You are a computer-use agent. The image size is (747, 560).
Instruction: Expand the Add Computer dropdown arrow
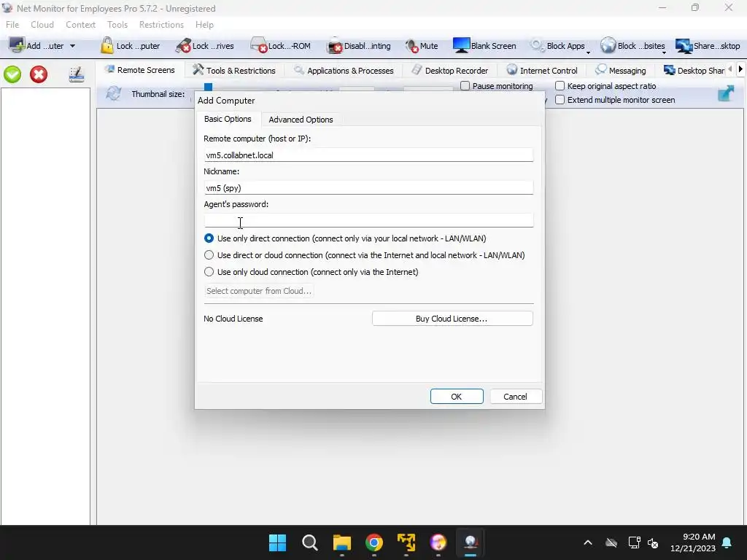point(72,46)
